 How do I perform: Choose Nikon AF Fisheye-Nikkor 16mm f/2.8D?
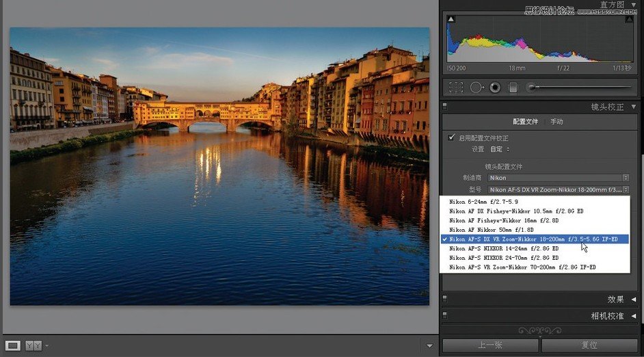(535, 221)
